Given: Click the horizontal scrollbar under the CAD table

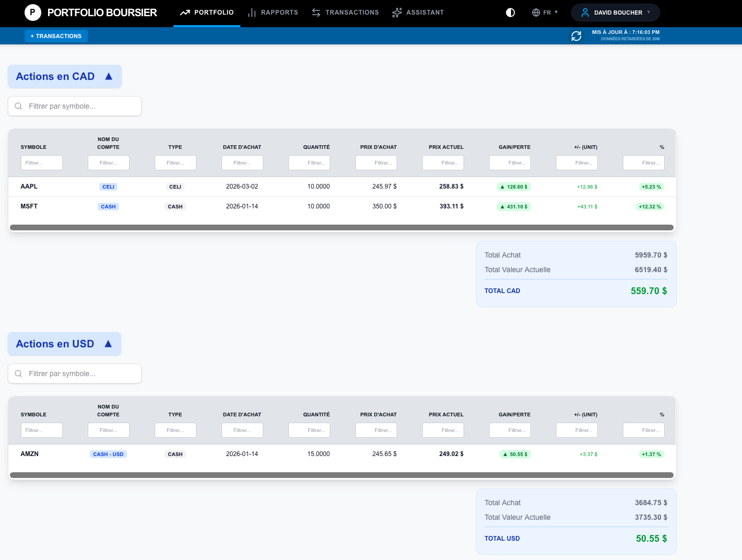Looking at the screenshot, I should pos(342,227).
